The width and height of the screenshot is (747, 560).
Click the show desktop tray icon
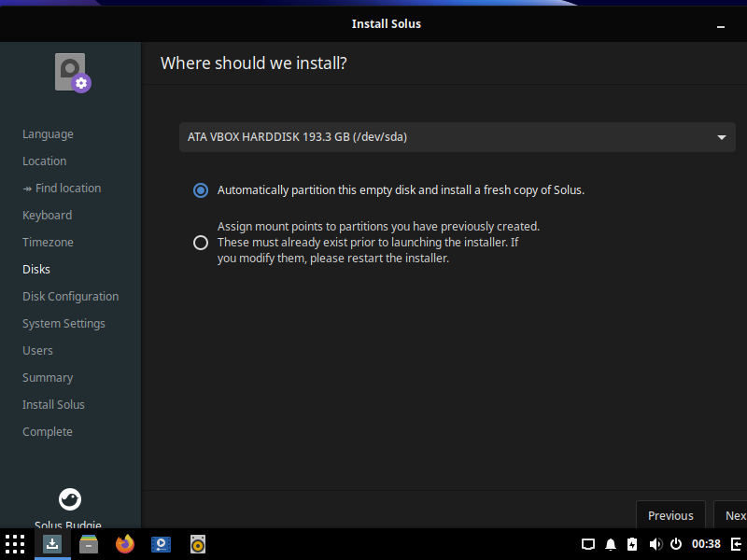588,544
